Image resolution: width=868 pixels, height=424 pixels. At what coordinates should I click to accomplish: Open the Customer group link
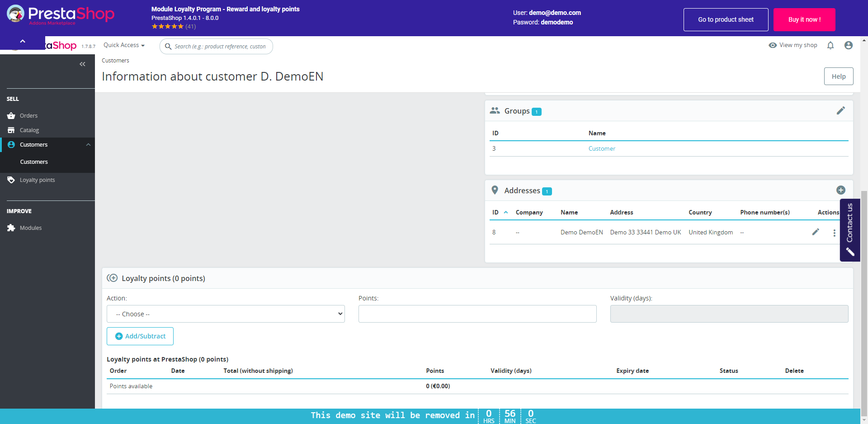pyautogui.click(x=602, y=148)
